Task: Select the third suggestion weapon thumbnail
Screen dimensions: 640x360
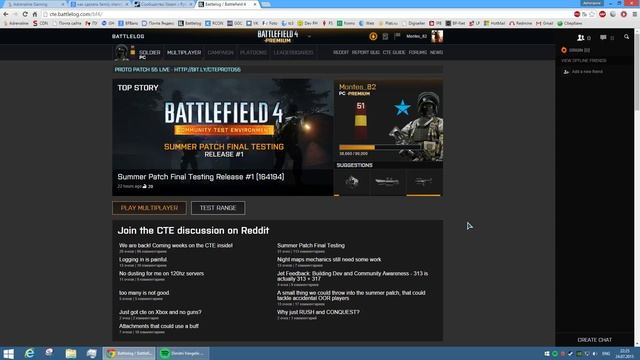Action: (424, 182)
